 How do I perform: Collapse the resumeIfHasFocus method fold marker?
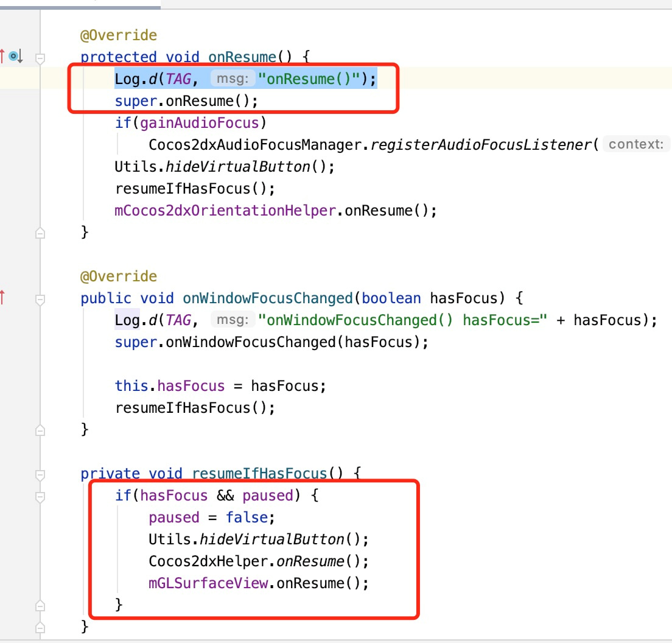pyautogui.click(x=40, y=475)
